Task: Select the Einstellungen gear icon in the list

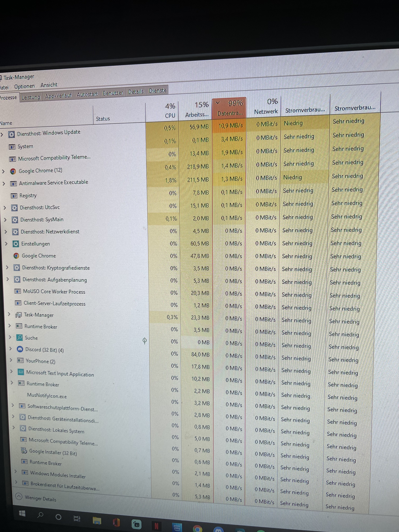Action: point(16,244)
